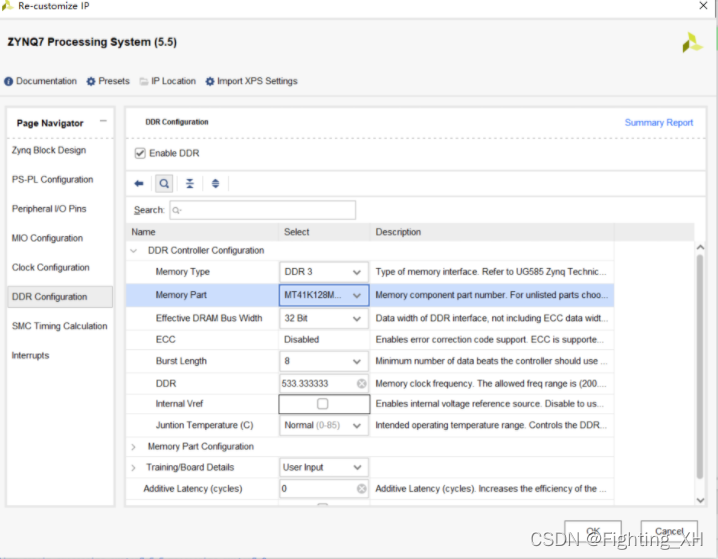Screen dimensions: 718x559
Task: Toggle the search magnifier toolbar icon
Action: tap(164, 184)
